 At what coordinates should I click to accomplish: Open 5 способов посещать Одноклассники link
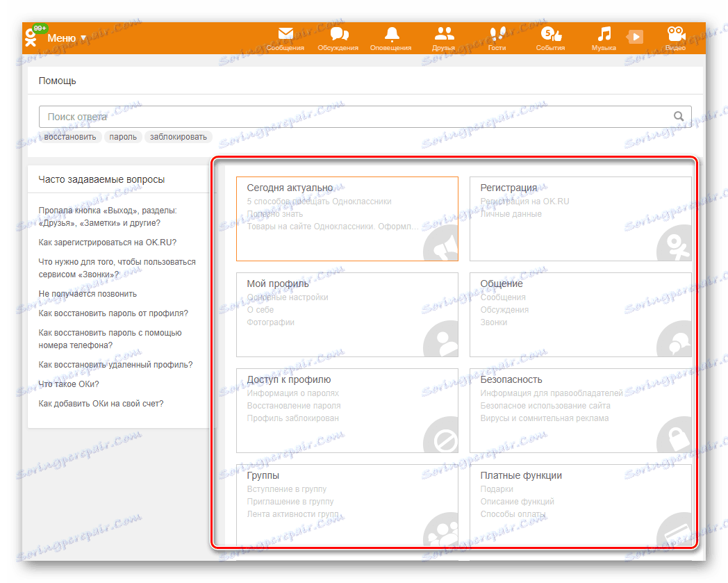[x=319, y=202]
